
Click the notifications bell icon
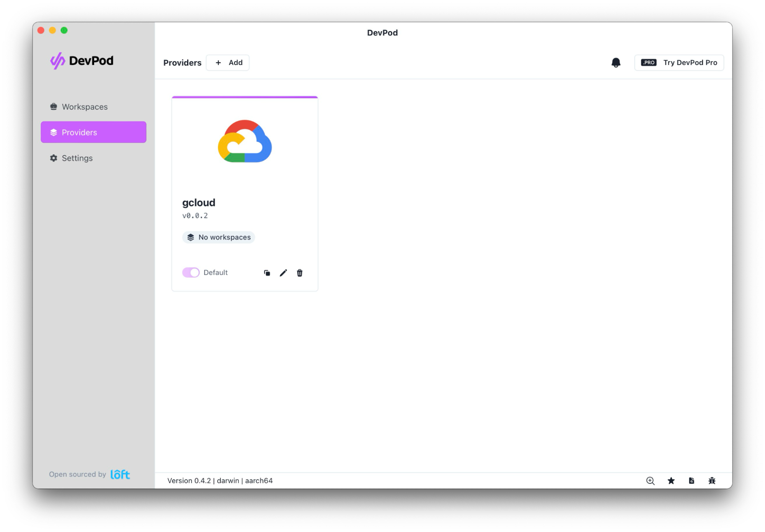click(x=615, y=62)
